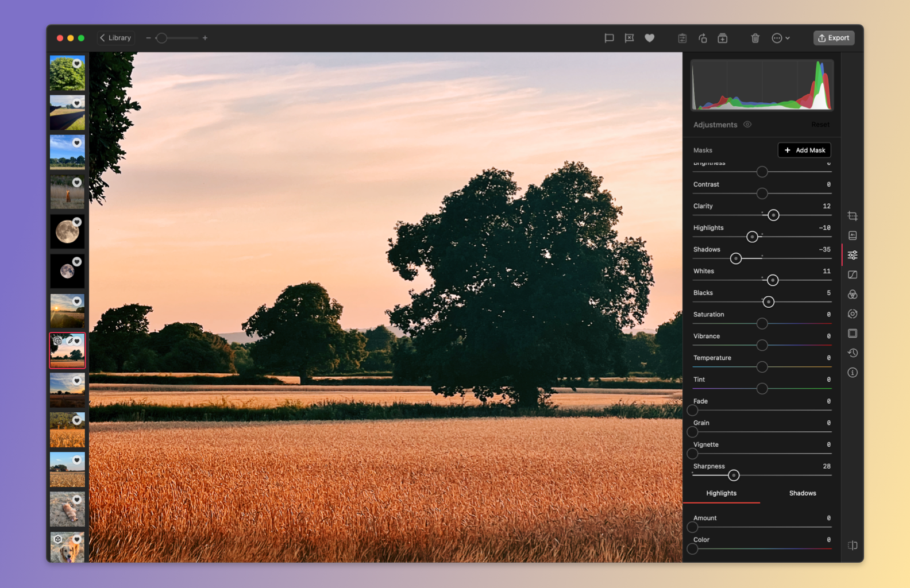Open the circular selective color tool
Viewport: 910px width, 588px height.
pos(853,314)
